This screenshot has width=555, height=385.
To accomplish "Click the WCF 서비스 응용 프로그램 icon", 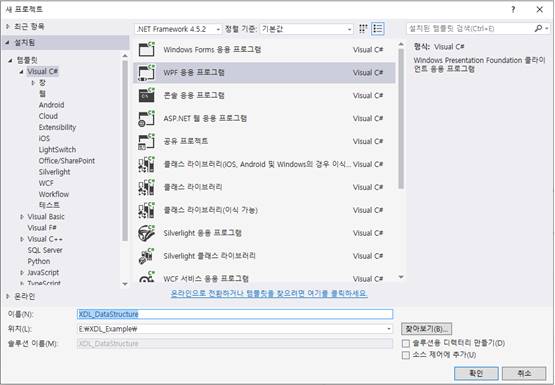I will [x=146, y=277].
